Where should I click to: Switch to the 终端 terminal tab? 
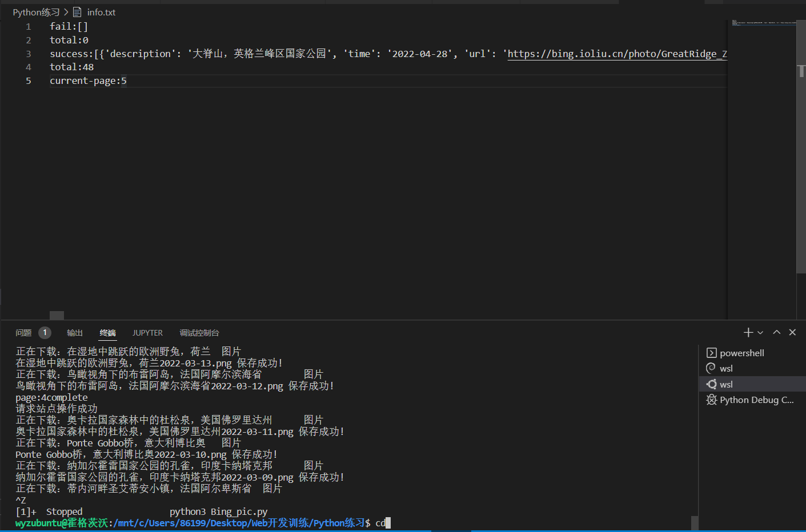(107, 333)
